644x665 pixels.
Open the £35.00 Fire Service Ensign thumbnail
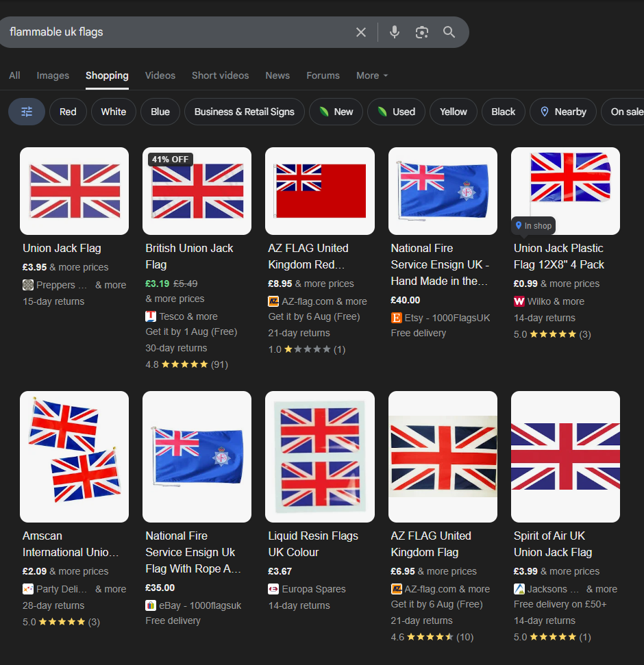tap(197, 457)
